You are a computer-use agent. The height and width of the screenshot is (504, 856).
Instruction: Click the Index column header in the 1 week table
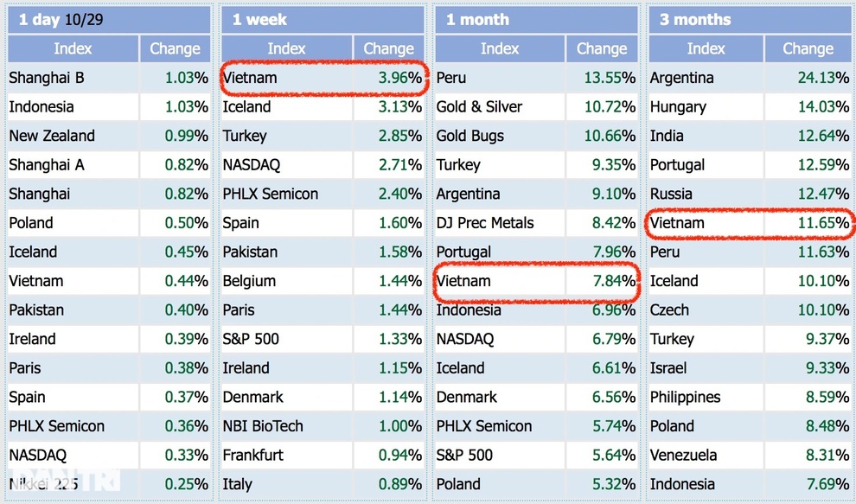point(286,48)
